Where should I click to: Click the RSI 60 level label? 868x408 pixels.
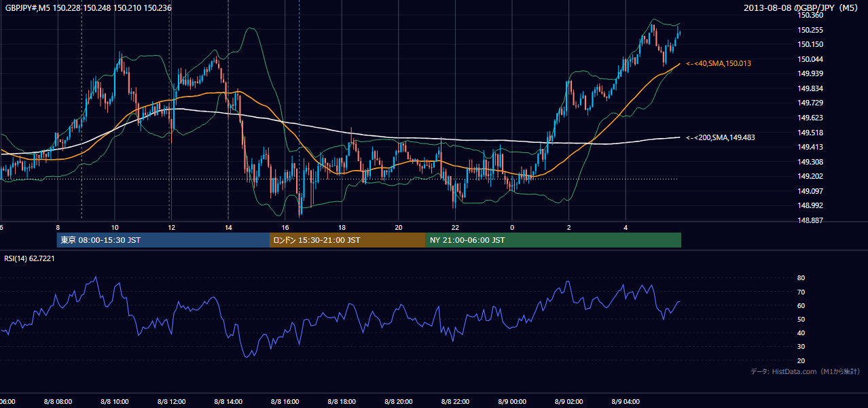coord(801,305)
